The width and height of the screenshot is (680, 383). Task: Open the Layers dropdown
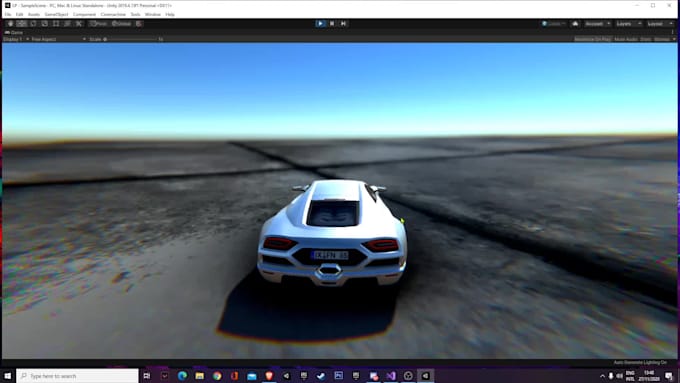[x=628, y=23]
